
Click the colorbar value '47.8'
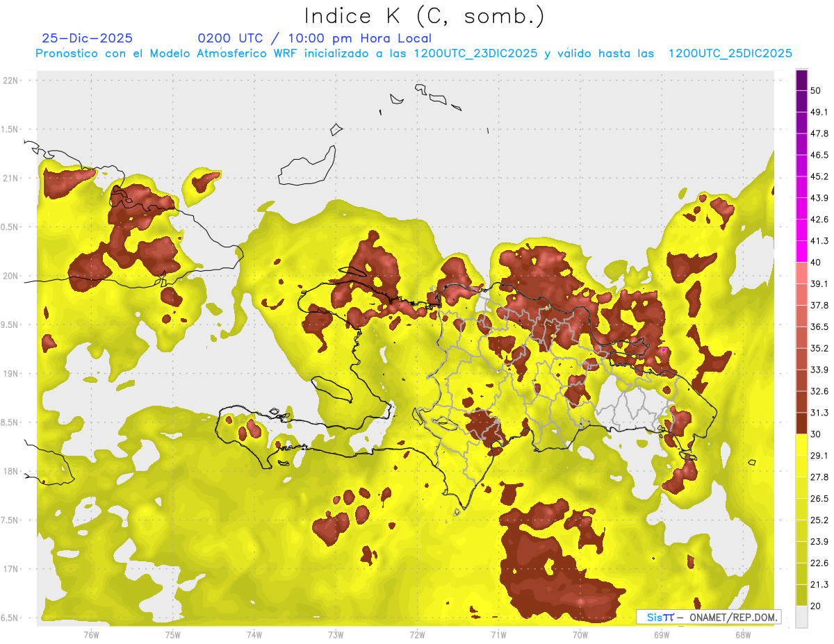tap(819, 134)
